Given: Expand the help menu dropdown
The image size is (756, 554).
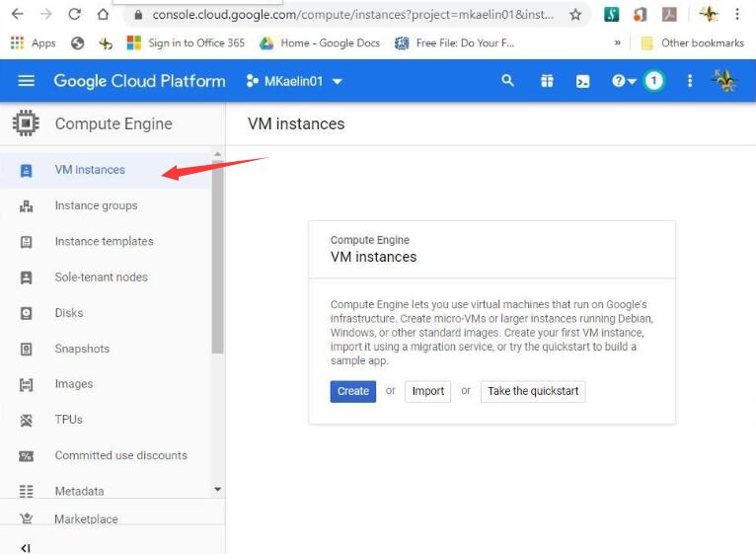Looking at the screenshot, I should point(624,81).
